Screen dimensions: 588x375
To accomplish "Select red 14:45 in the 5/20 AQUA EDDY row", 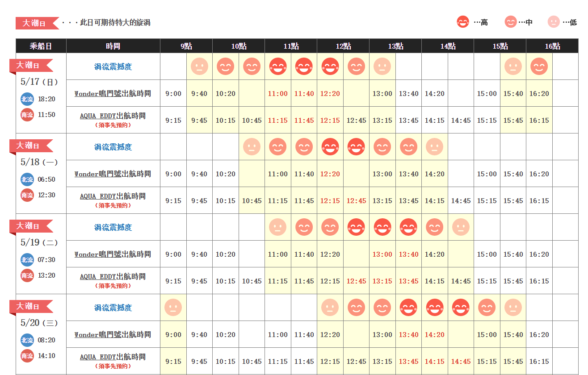I will click(461, 362).
